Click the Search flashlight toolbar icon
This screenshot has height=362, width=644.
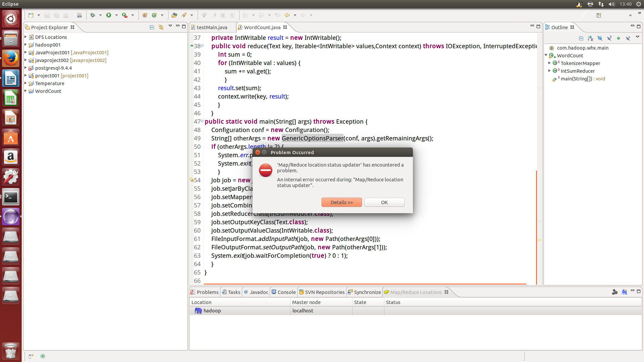pos(184,15)
